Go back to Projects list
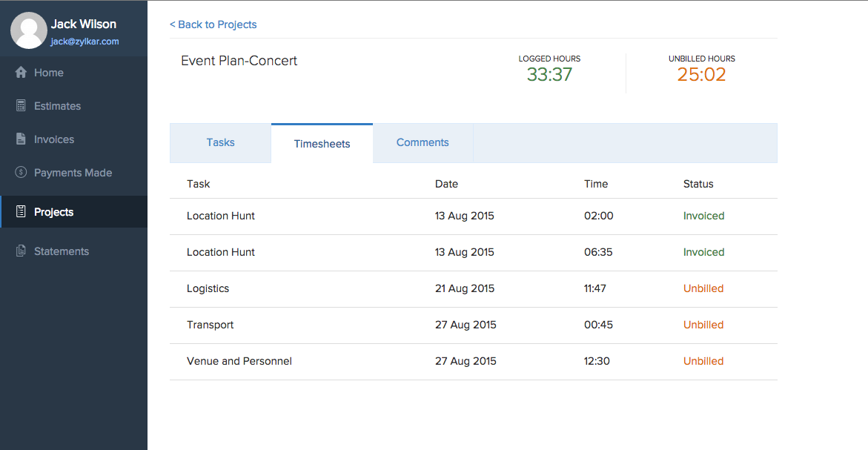 coord(213,24)
